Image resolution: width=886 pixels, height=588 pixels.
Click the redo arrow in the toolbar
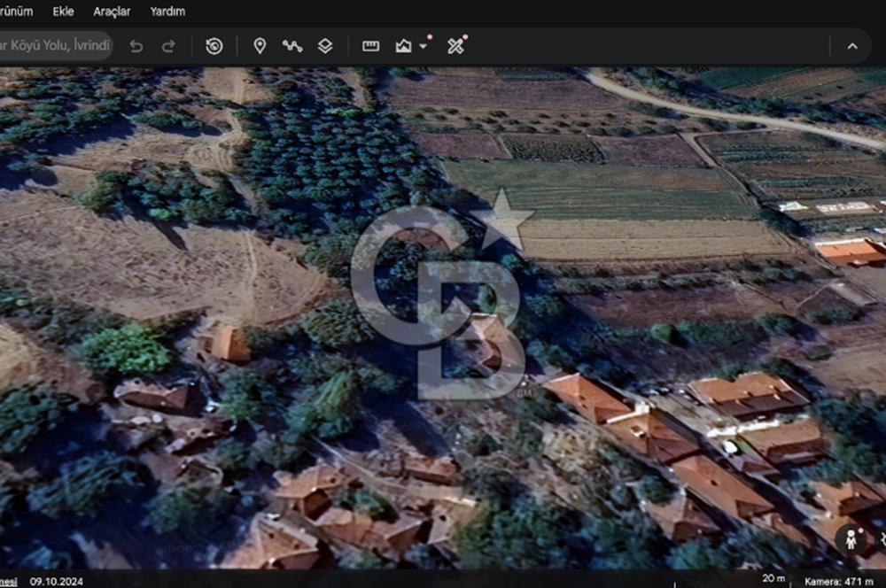[x=168, y=46]
